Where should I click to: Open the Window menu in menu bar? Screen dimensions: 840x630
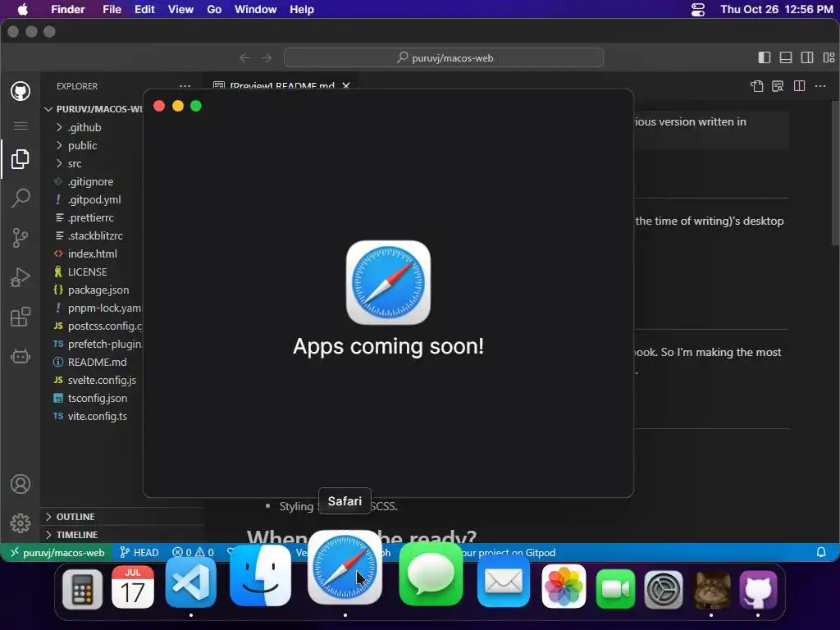point(256,9)
